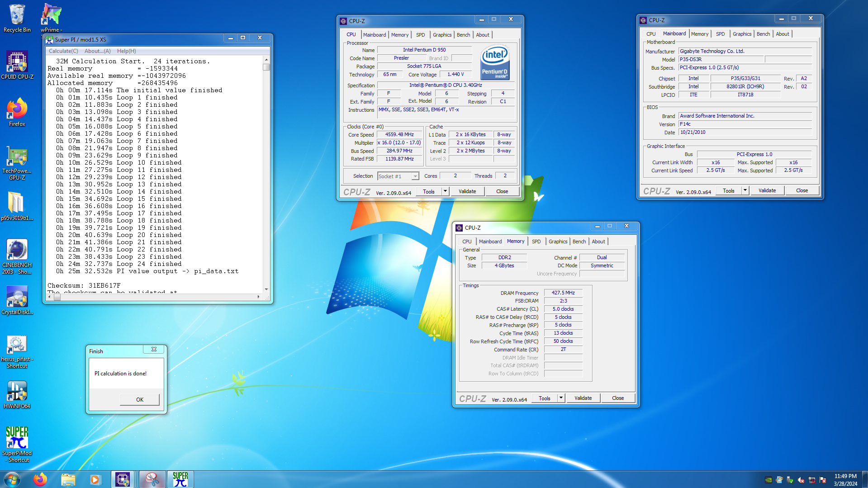Screen dimensions: 868x488
Task: Launch CPUID CPU-Z from desktop
Action: [17, 65]
